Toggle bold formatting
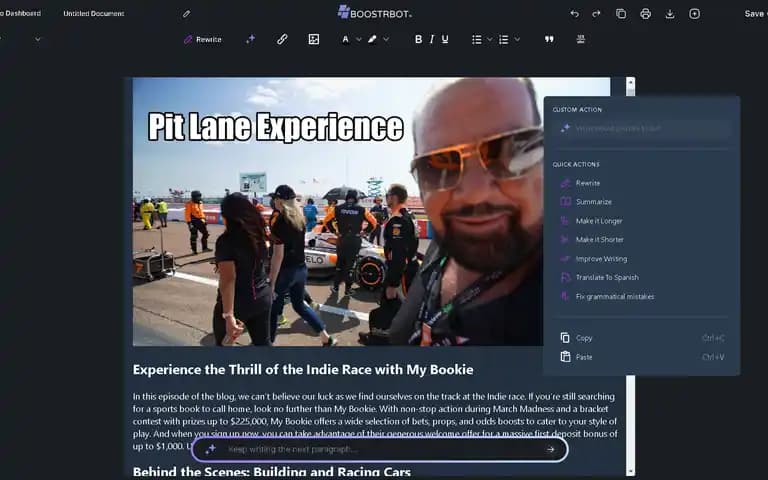This screenshot has width=768, height=480. 418,39
